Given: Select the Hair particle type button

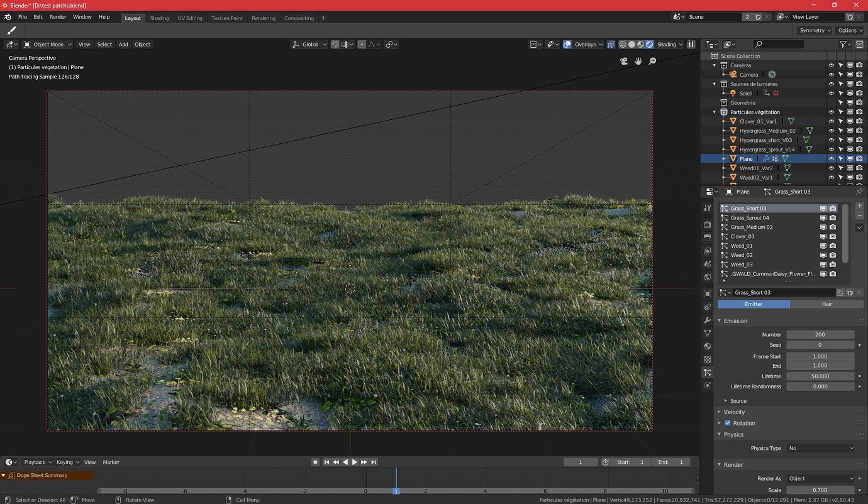Looking at the screenshot, I should [x=827, y=304].
